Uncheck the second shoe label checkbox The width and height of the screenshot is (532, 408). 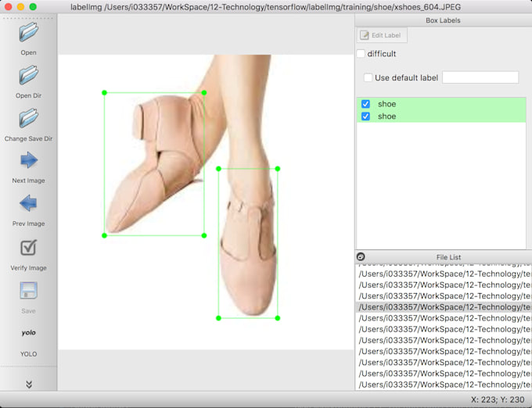point(365,116)
